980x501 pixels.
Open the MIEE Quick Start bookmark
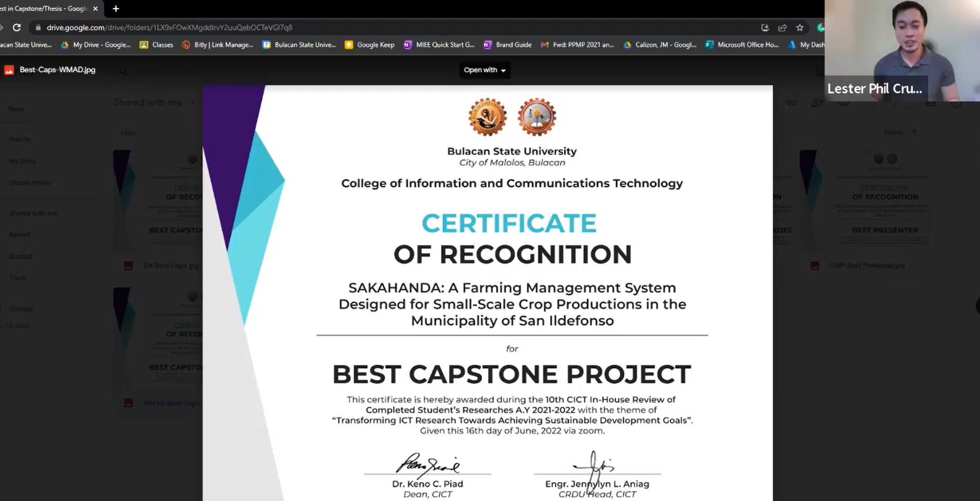pos(439,45)
